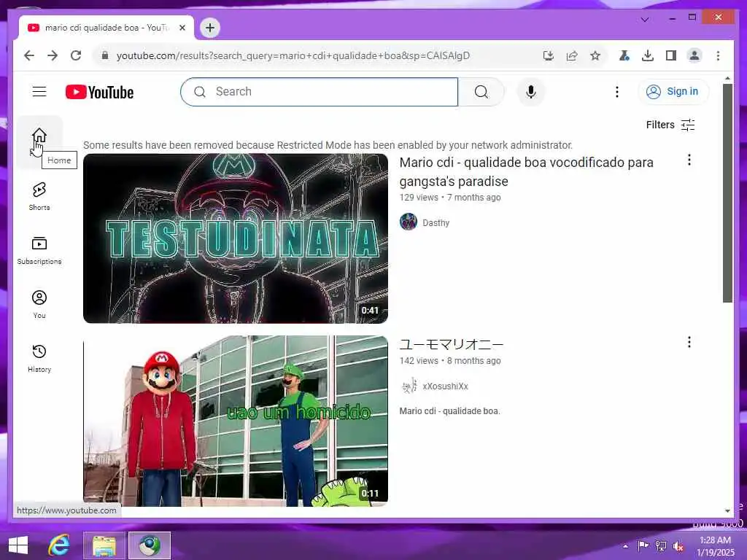The image size is (747, 560).
Task: Open action menu for Mario cdi video
Action: tap(689, 160)
